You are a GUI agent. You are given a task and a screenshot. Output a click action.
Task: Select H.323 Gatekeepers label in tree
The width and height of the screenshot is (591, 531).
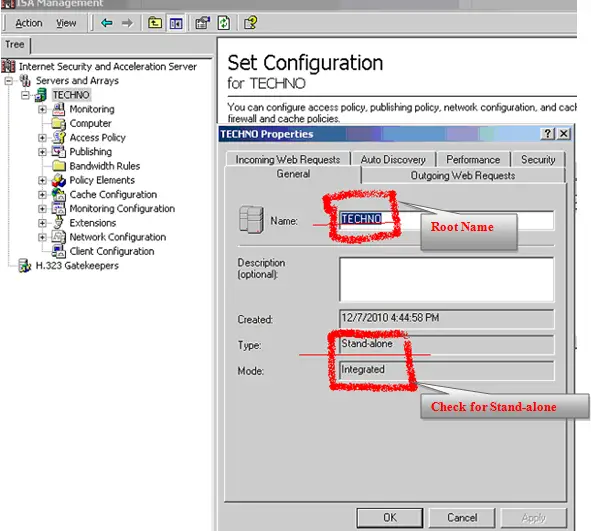pyautogui.click(x=77, y=266)
